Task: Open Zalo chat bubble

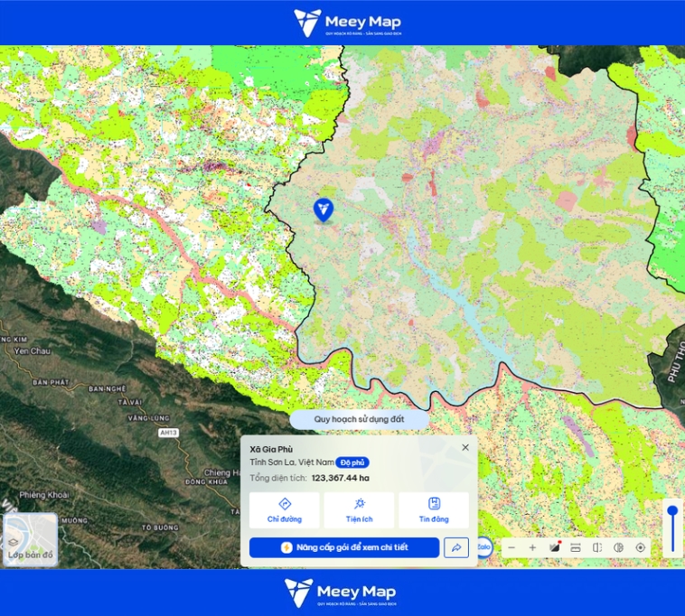Action: click(x=484, y=547)
